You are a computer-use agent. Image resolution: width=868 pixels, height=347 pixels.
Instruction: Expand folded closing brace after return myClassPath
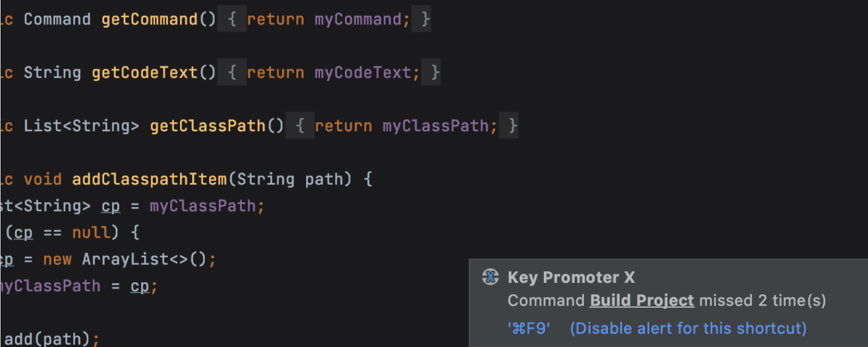(509, 125)
